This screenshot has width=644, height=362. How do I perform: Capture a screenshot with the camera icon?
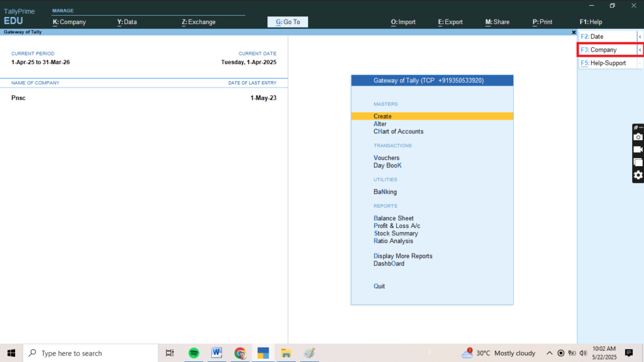pos(638,137)
